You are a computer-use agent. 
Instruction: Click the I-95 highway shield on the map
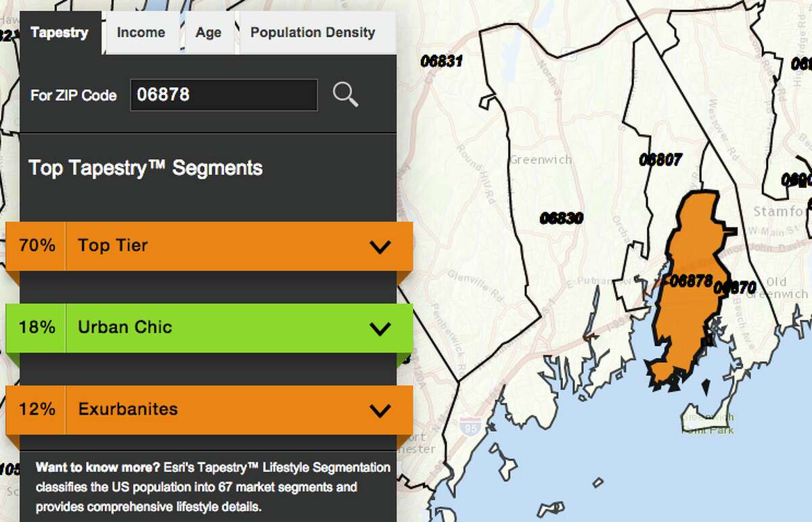[x=471, y=425]
